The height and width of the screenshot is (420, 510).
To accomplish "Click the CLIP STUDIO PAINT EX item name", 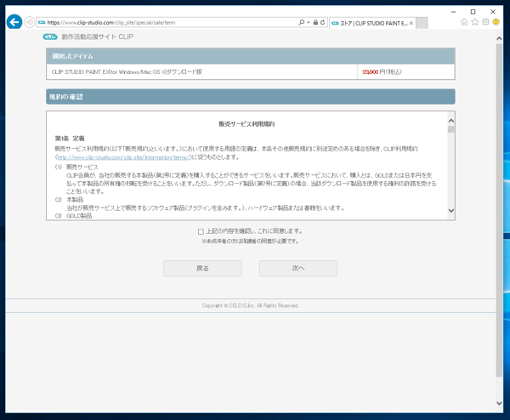I will (x=127, y=72).
